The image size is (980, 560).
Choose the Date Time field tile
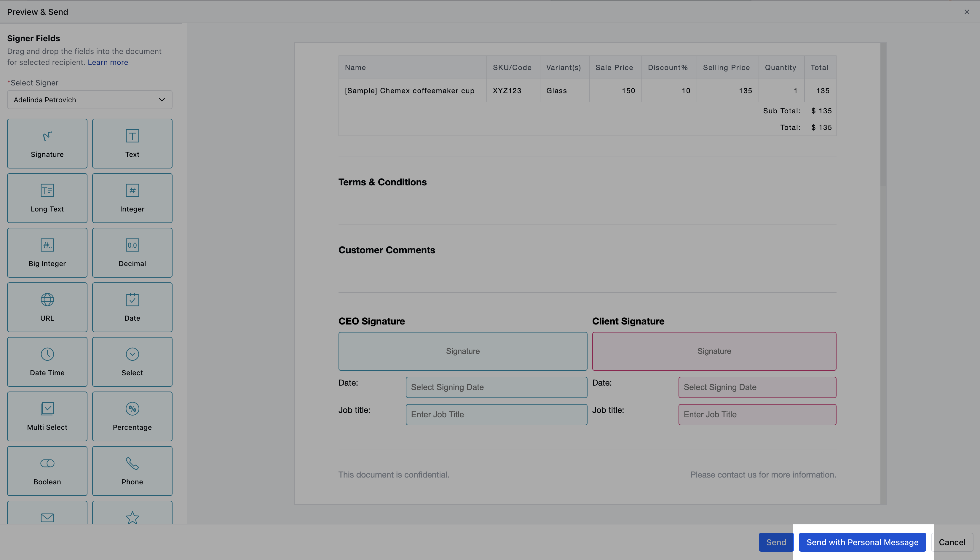(x=47, y=362)
